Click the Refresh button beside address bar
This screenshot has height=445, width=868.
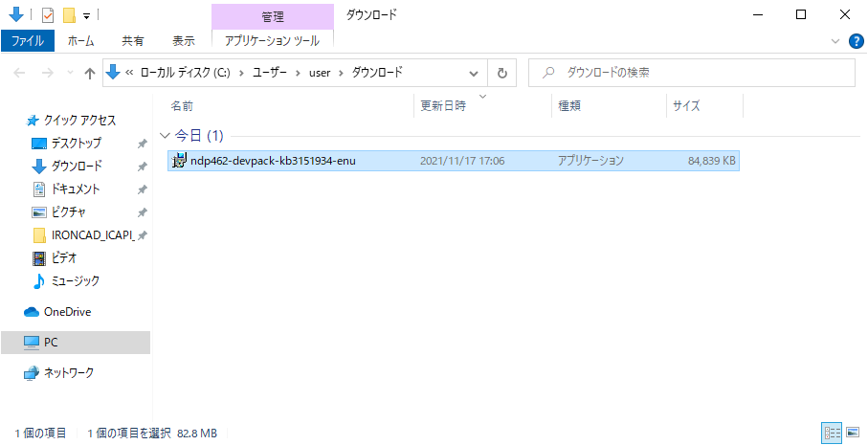coord(502,73)
